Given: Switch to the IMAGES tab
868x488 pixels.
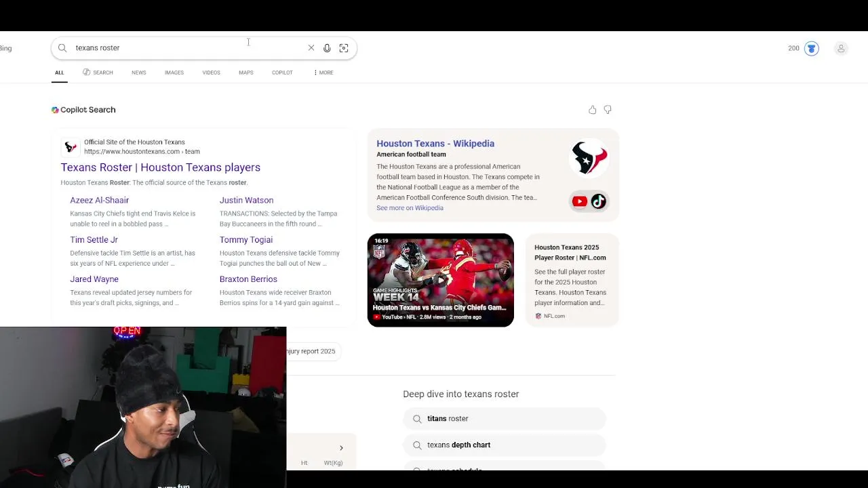Looking at the screenshot, I should pos(174,73).
